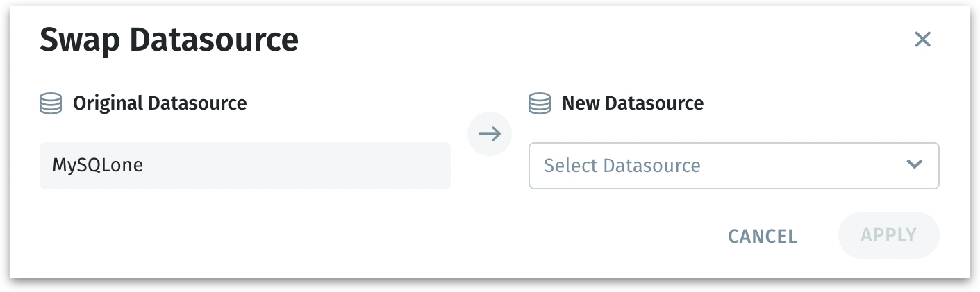Click the circular arrow between datasources
The height and width of the screenshot is (292, 980).
pos(490,134)
